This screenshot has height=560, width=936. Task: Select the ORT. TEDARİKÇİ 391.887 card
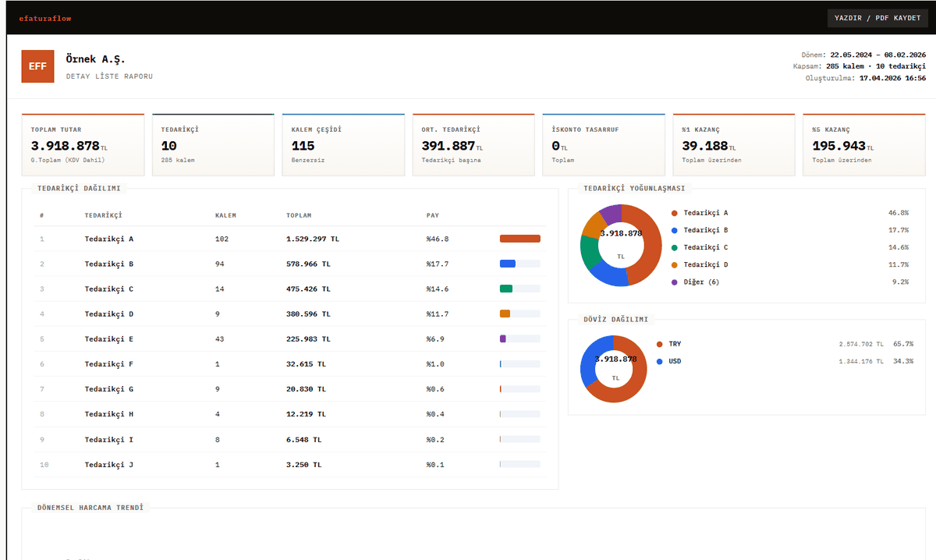tap(473, 145)
